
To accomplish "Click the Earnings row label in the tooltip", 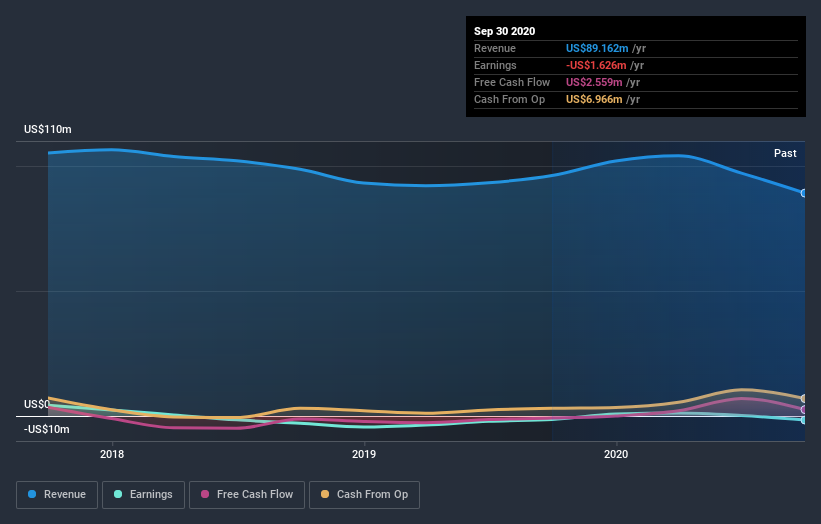I will [x=495, y=65].
